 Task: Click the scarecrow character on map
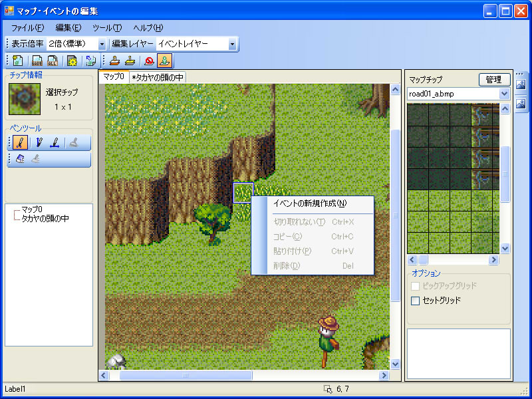click(x=328, y=342)
